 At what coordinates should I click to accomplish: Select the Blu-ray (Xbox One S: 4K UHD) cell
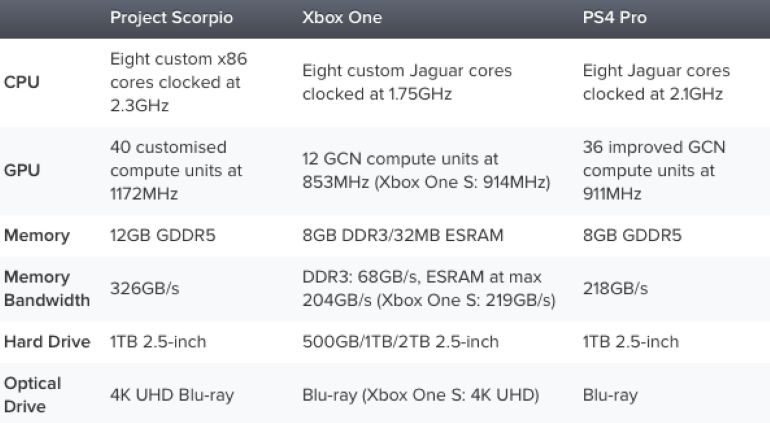click(x=421, y=394)
